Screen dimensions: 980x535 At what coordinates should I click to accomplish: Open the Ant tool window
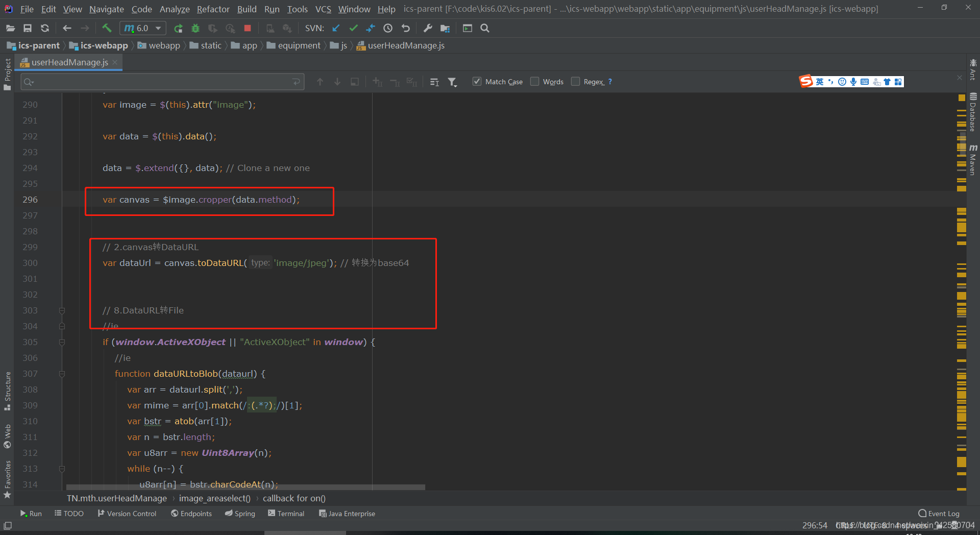coord(973,69)
